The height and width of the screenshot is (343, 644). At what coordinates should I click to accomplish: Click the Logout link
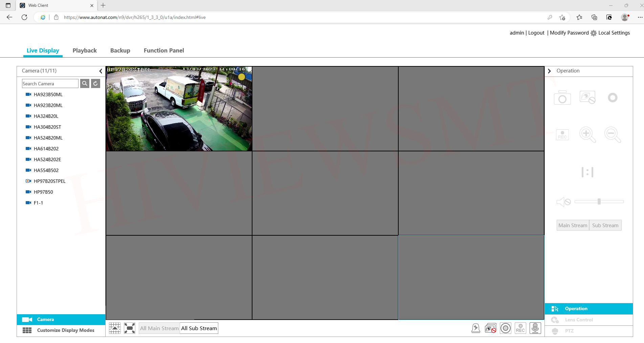[x=536, y=33]
